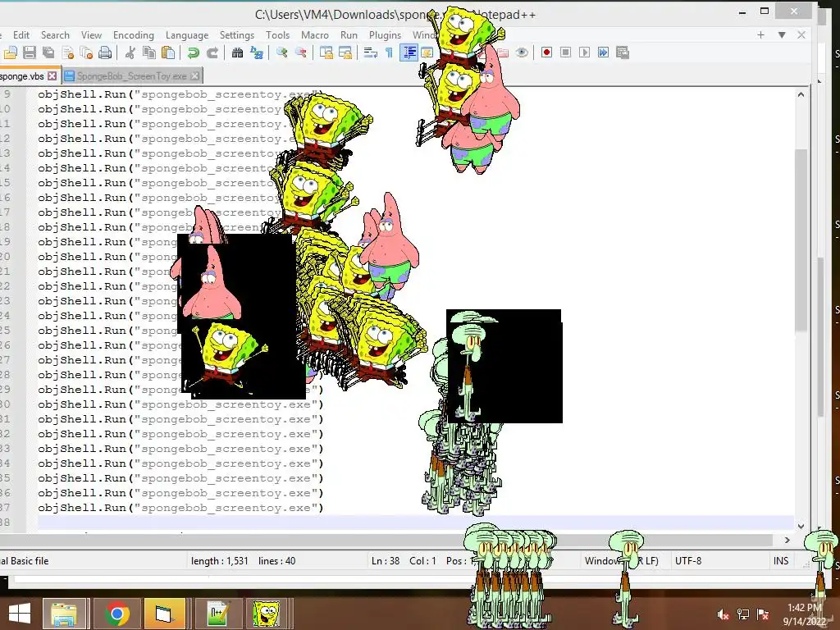Click the Save All toolbar icon
The image size is (840, 630).
click(x=48, y=52)
